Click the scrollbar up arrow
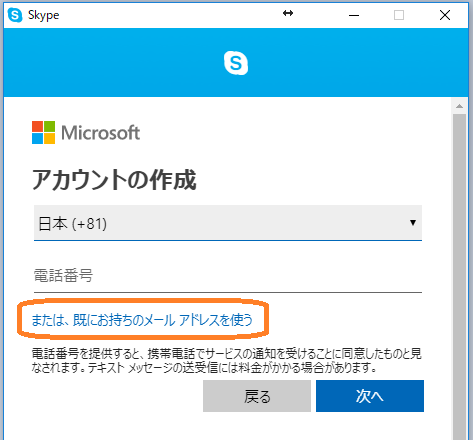 coord(459,106)
